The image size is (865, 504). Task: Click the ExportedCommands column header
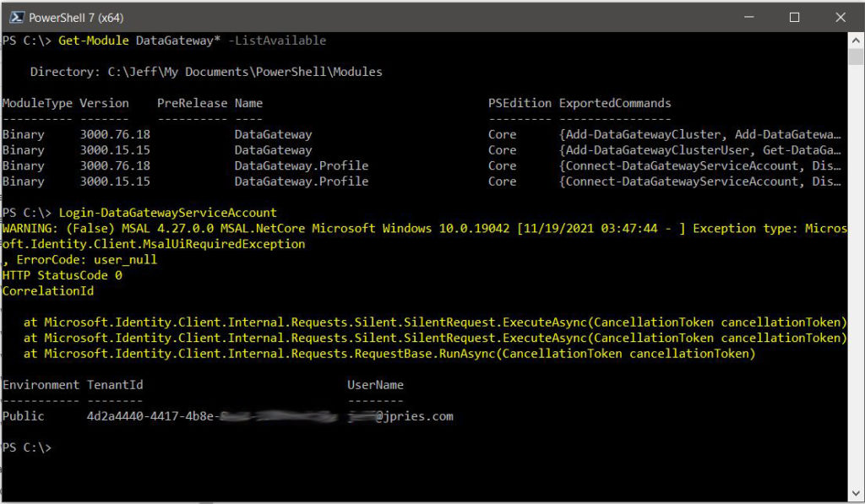click(615, 103)
